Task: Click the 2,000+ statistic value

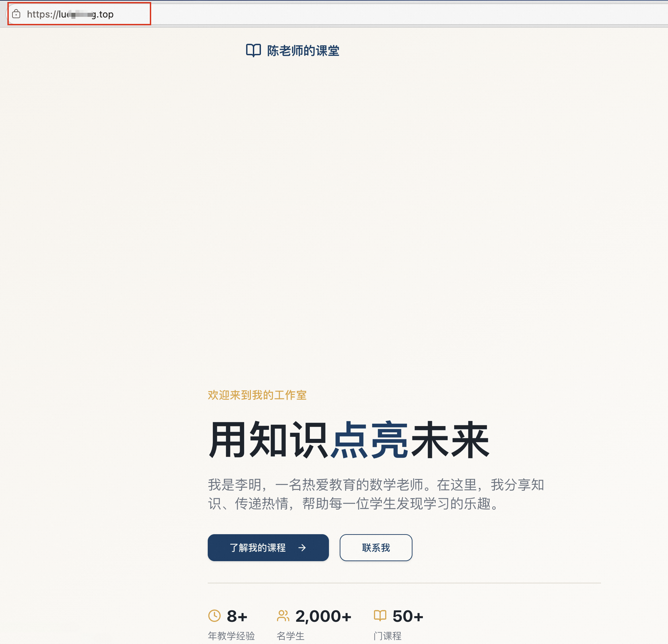Action: point(324,616)
